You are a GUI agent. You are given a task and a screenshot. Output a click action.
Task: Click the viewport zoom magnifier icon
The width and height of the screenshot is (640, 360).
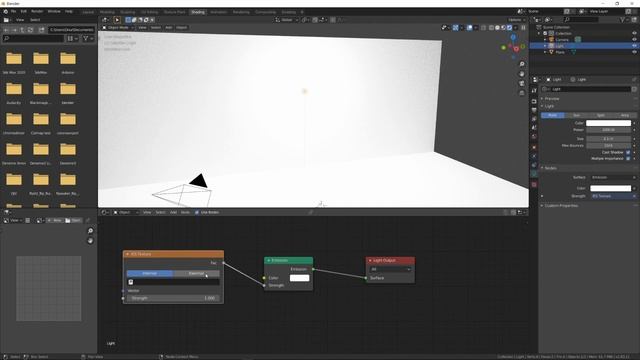[522, 64]
